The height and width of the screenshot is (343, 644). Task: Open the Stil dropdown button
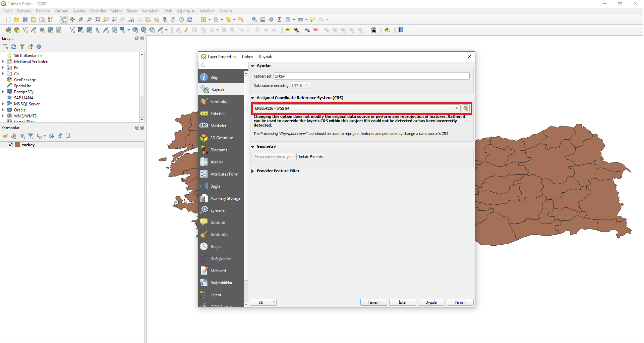point(263,302)
